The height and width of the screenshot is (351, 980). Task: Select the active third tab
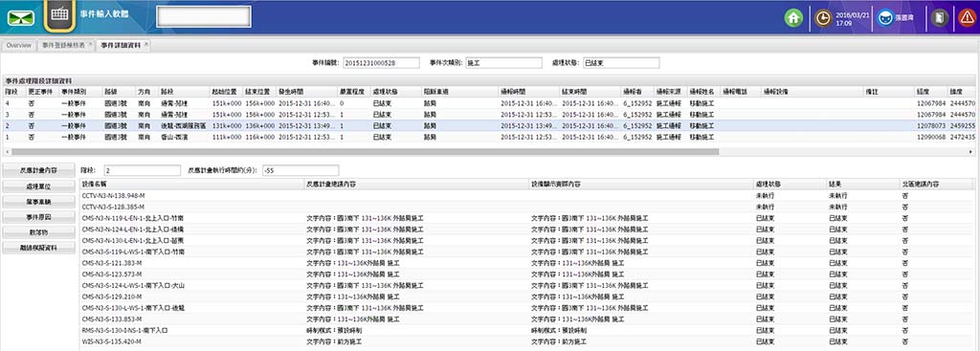[123, 46]
